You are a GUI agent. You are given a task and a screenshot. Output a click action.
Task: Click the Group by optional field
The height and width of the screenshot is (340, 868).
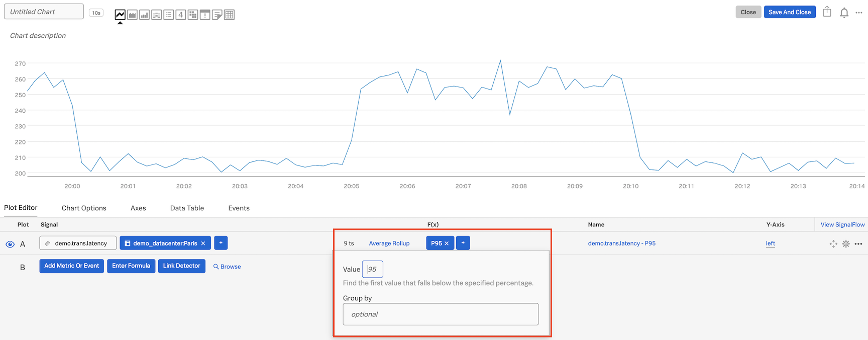point(441,314)
